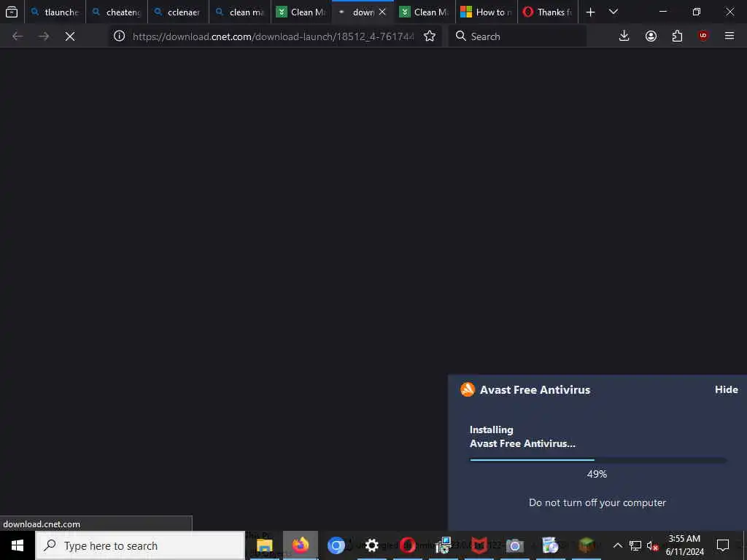
Task: Expand the list all tabs dropdown
Action: click(x=614, y=12)
